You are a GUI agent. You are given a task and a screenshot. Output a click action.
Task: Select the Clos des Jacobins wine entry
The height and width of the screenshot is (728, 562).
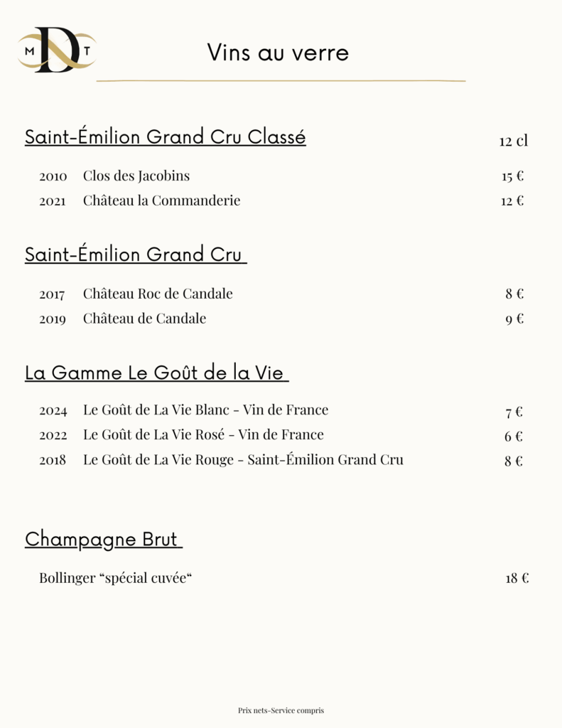point(136,176)
